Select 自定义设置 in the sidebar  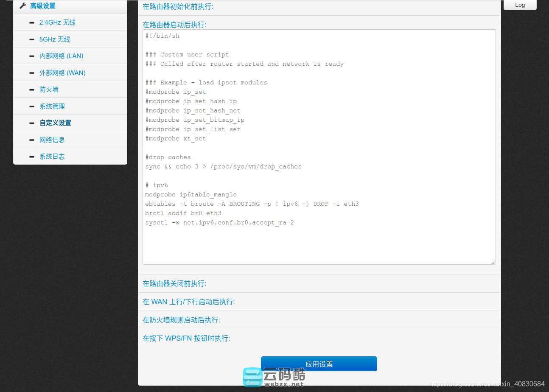coord(55,123)
